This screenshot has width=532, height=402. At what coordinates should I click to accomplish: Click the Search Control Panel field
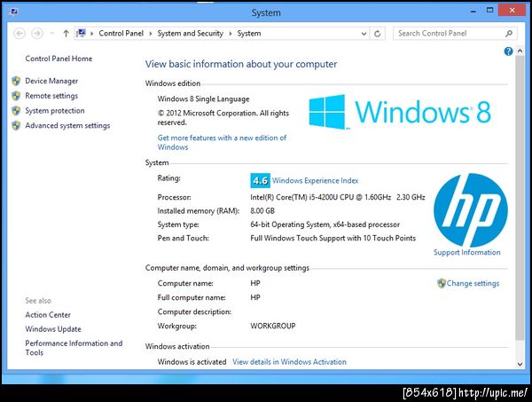(x=455, y=33)
